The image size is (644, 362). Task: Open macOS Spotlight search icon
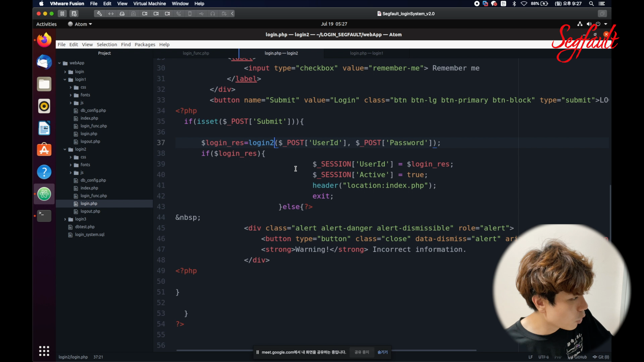click(x=591, y=4)
